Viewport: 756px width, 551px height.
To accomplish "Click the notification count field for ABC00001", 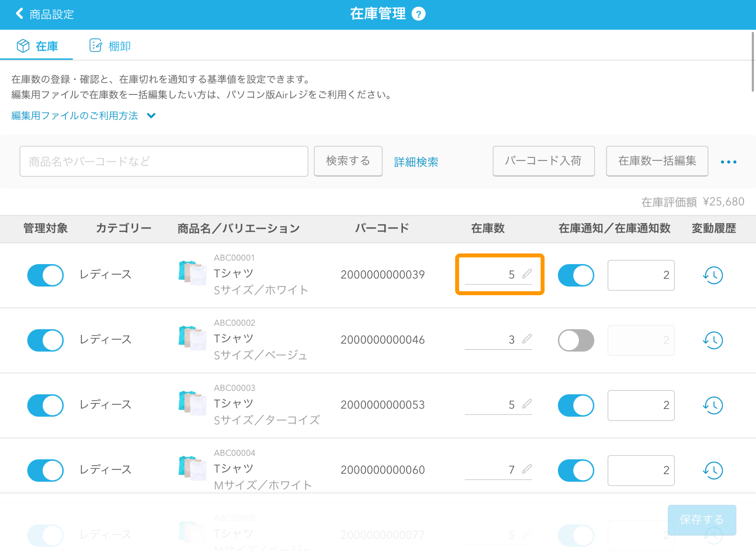I will [x=641, y=275].
